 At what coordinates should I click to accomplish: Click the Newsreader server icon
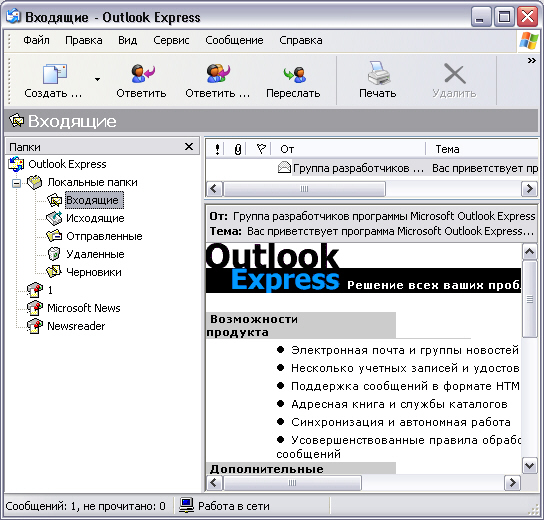(x=35, y=326)
